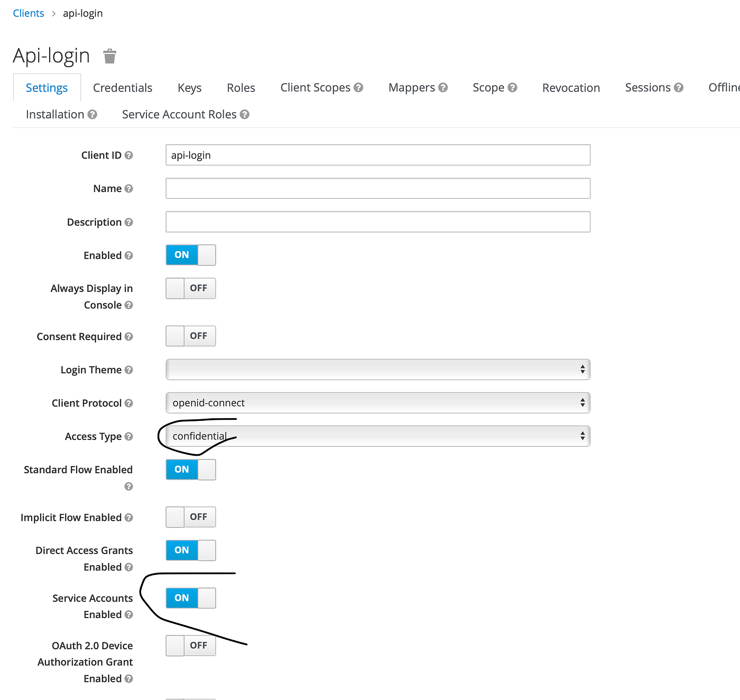Toggle Service Accounts Enabled switch
The image size is (740, 700).
(191, 598)
